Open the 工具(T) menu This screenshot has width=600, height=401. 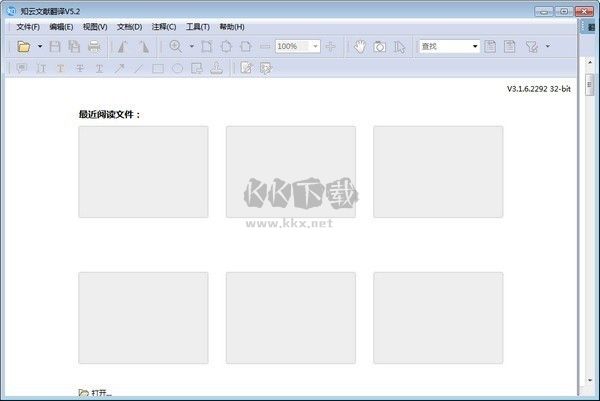click(x=198, y=27)
